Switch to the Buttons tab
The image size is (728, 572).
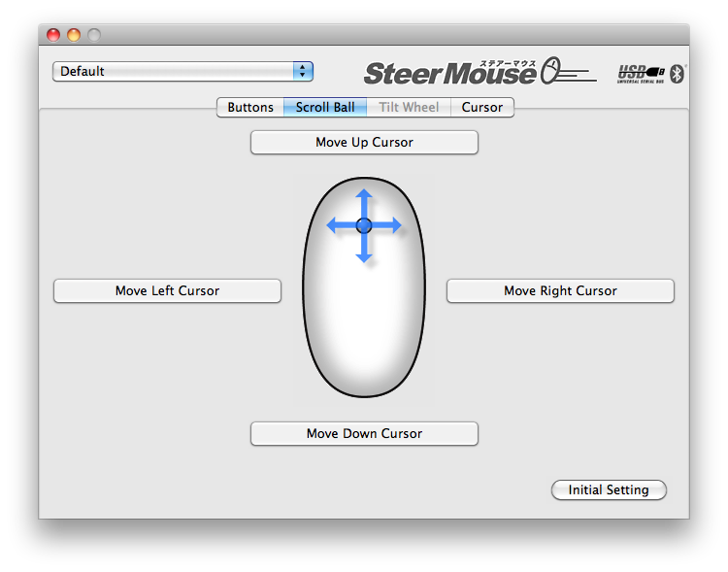pyautogui.click(x=250, y=108)
